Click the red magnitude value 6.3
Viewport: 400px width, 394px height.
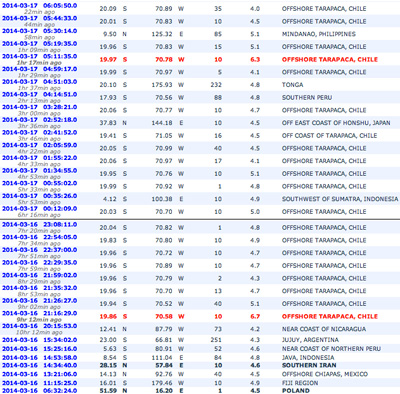255,59
